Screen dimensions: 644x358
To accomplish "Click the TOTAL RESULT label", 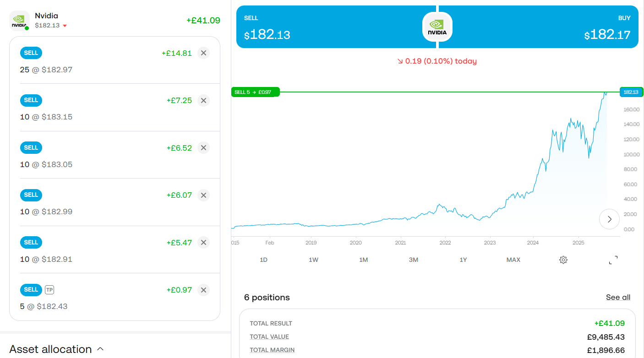I will click(x=271, y=324).
